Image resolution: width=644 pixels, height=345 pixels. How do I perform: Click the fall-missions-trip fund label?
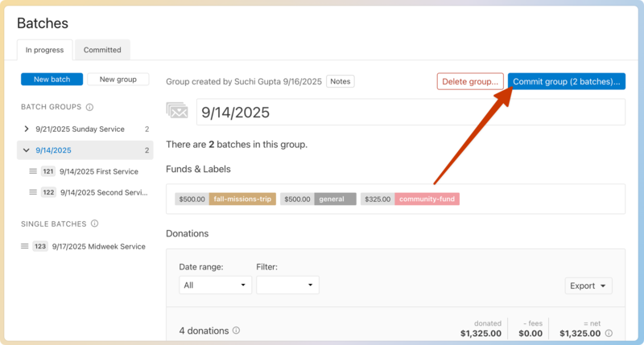pos(242,199)
